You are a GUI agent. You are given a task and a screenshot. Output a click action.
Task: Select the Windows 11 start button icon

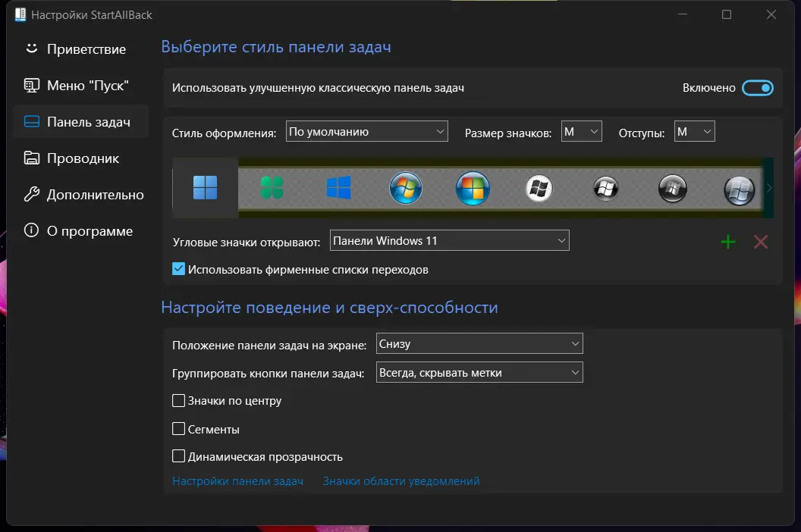point(205,187)
